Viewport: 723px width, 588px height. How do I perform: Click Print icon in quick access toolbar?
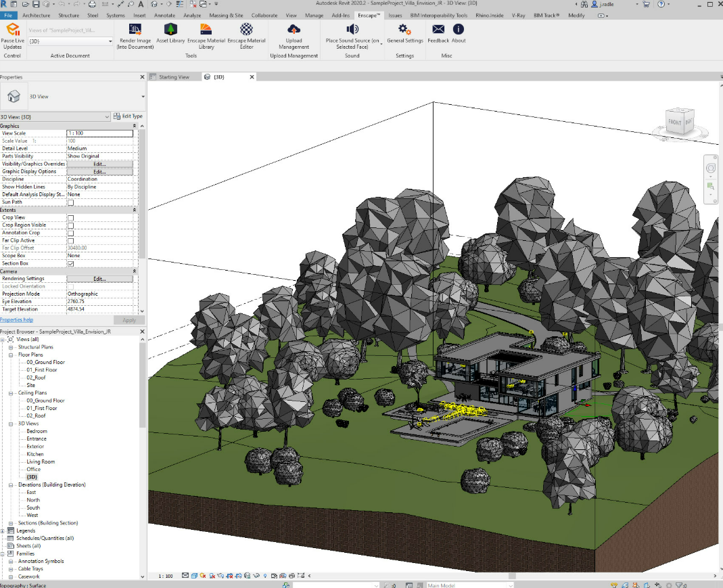tap(92, 4)
